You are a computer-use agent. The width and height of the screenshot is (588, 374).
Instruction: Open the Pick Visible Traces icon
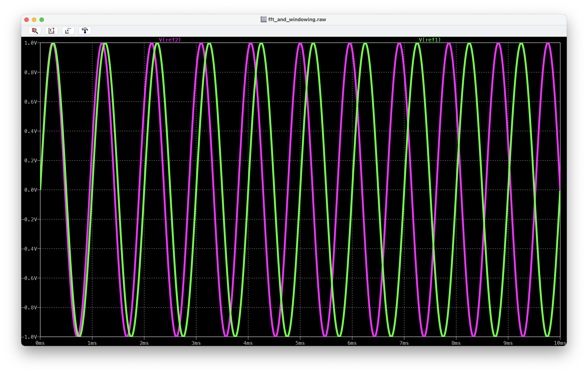point(68,31)
